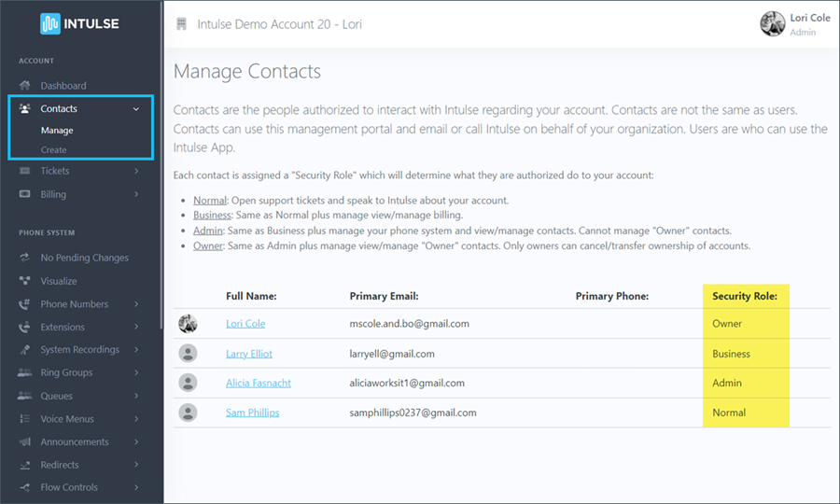Open Extensions in the sidebar

coord(63,327)
